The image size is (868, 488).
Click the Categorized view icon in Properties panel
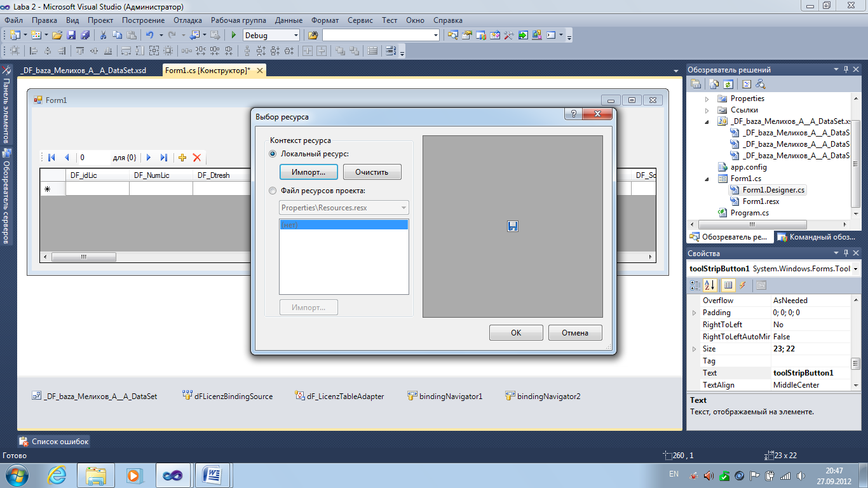tap(696, 285)
